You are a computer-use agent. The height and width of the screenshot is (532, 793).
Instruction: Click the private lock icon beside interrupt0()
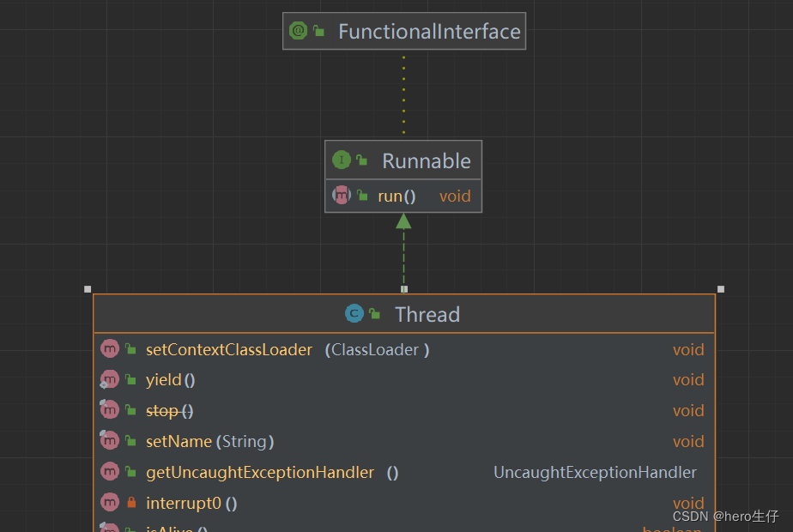pyautogui.click(x=131, y=503)
